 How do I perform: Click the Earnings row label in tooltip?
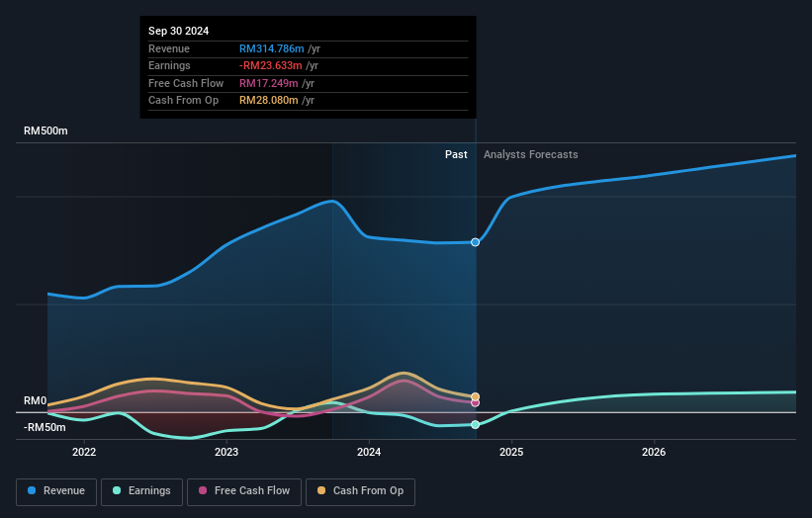tap(169, 65)
